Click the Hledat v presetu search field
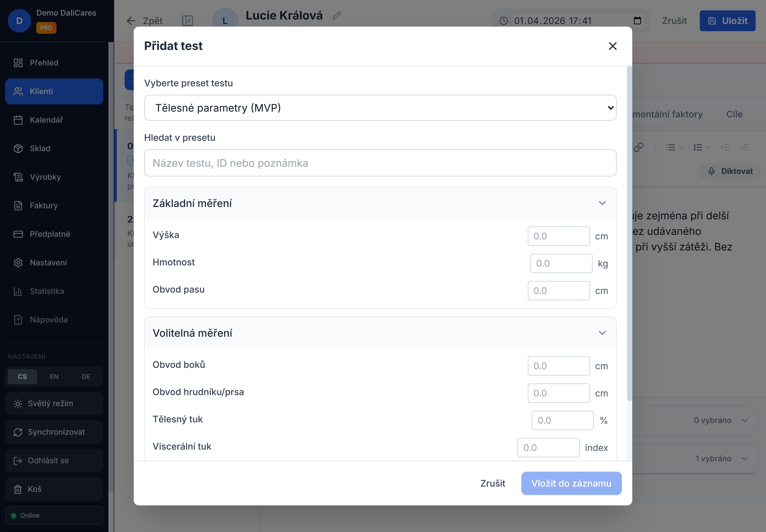Image resolution: width=766 pixels, height=532 pixels. pos(380,163)
